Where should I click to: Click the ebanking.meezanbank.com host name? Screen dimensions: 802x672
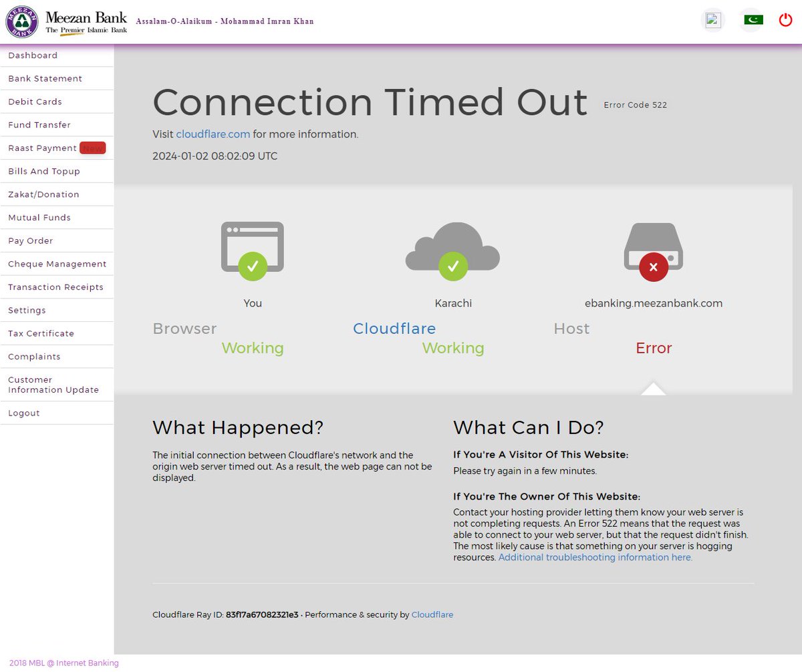(654, 303)
